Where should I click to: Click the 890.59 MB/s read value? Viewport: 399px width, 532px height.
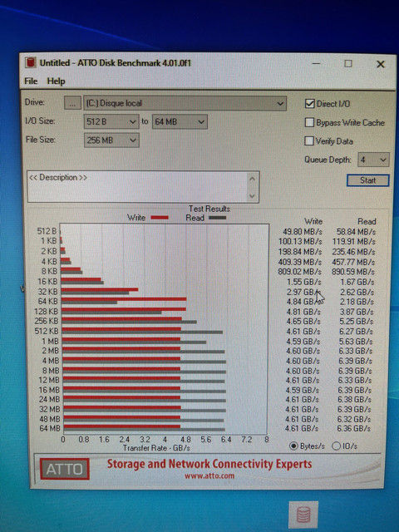353,272
